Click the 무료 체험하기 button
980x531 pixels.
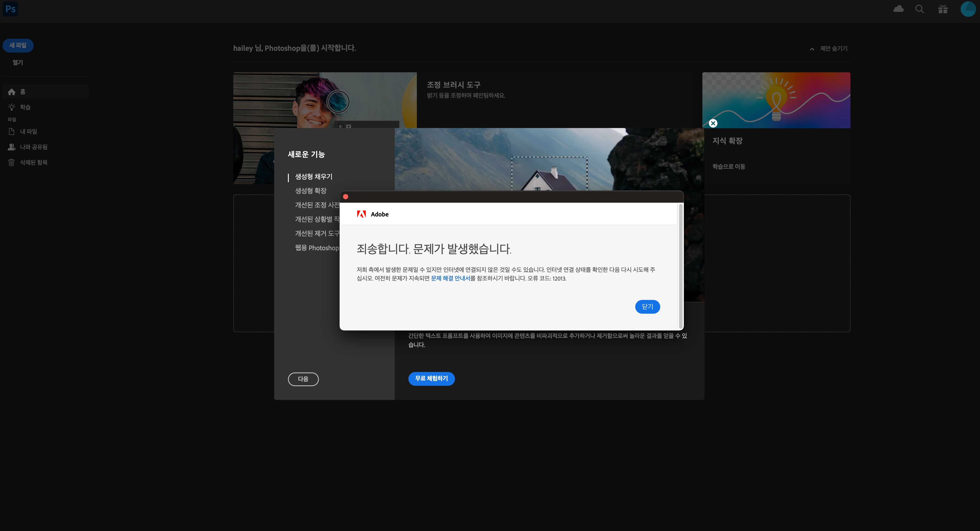[431, 378]
